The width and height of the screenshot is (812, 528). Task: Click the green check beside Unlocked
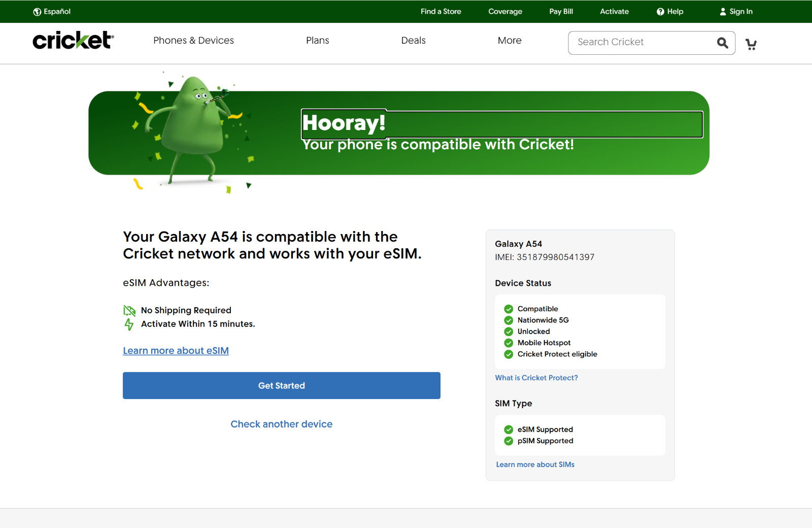(509, 332)
